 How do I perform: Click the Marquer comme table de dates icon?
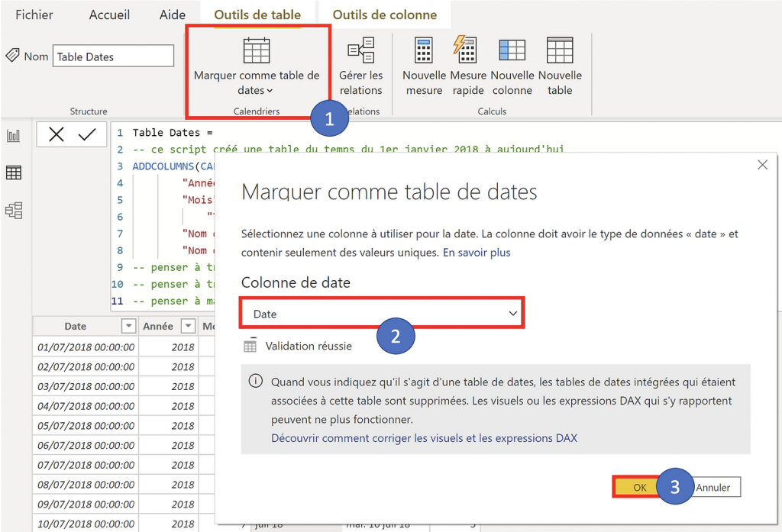pos(257,51)
